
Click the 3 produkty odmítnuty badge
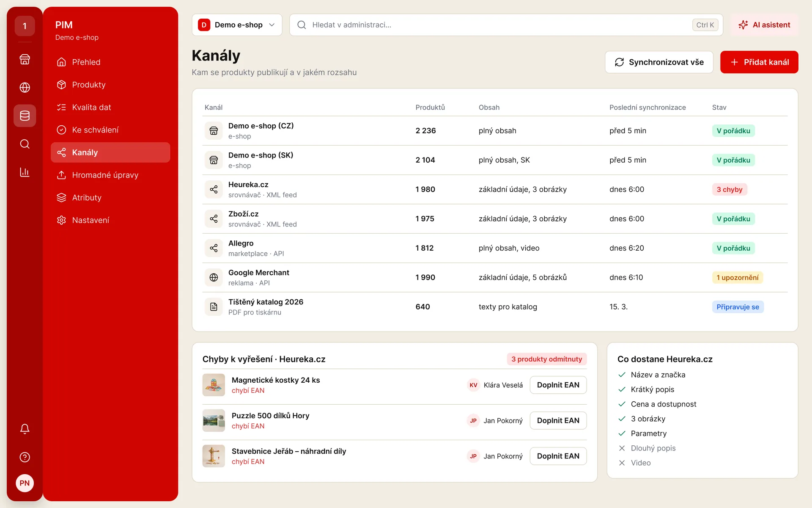(x=546, y=359)
